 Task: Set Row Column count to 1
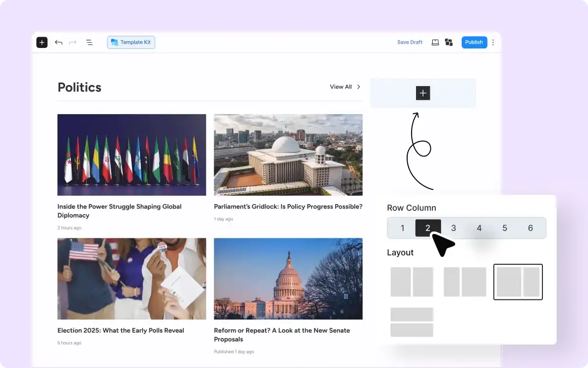coord(402,228)
